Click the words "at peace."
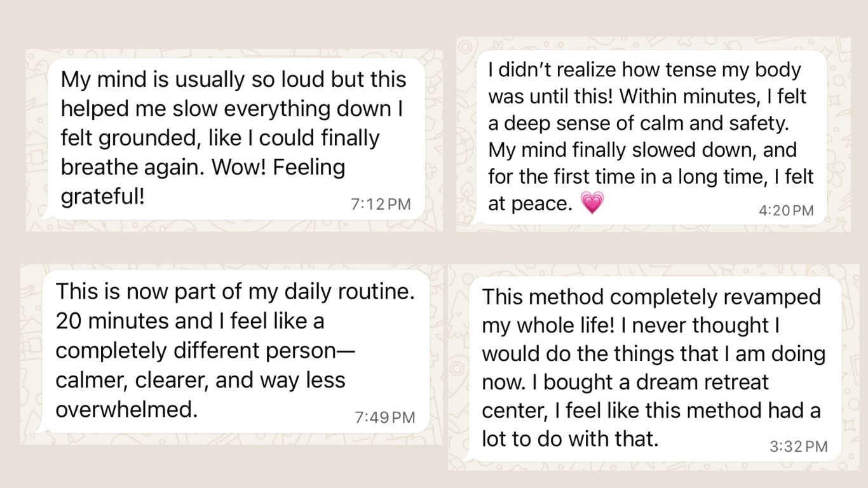 (x=531, y=203)
